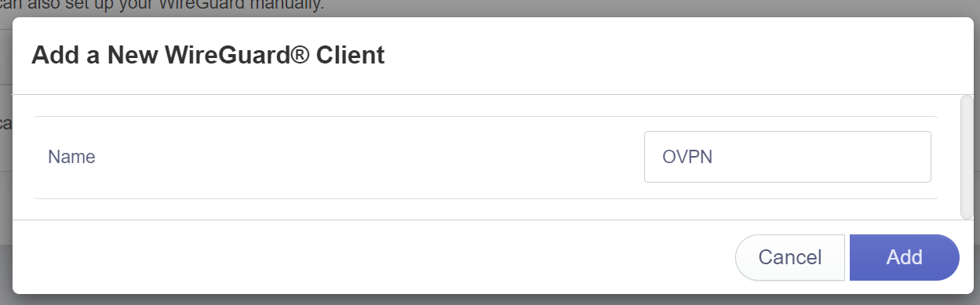Image resolution: width=980 pixels, height=305 pixels.
Task: Click the Name field label
Action: tap(71, 157)
